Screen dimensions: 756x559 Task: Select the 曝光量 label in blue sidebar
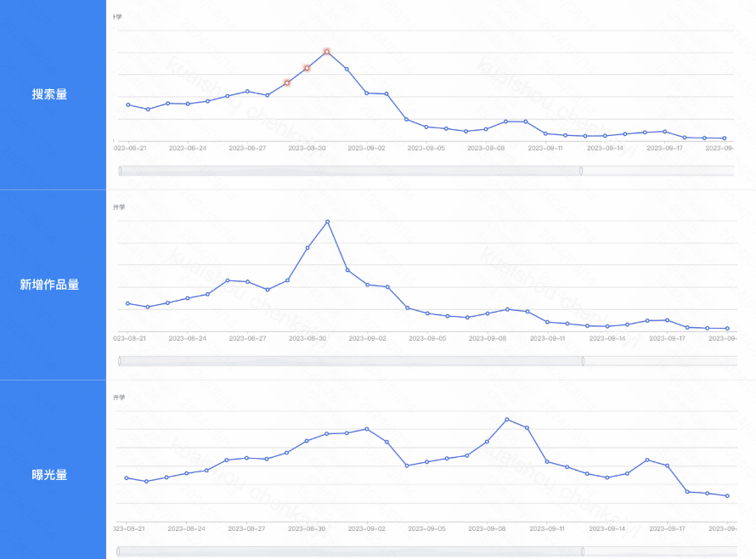pos(49,475)
